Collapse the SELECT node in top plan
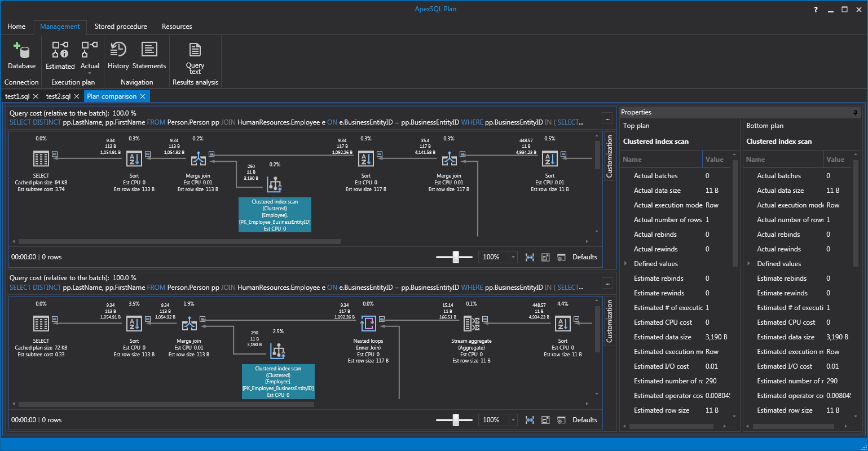 (x=55, y=154)
